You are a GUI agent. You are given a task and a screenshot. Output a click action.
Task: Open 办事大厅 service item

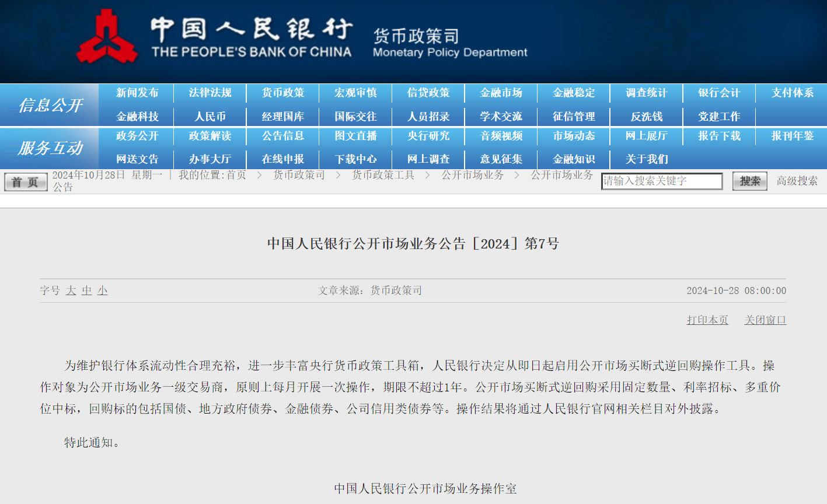click(x=210, y=159)
